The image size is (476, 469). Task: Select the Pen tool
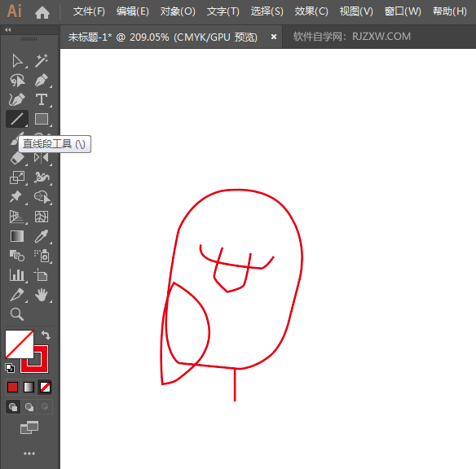pyautogui.click(x=42, y=81)
